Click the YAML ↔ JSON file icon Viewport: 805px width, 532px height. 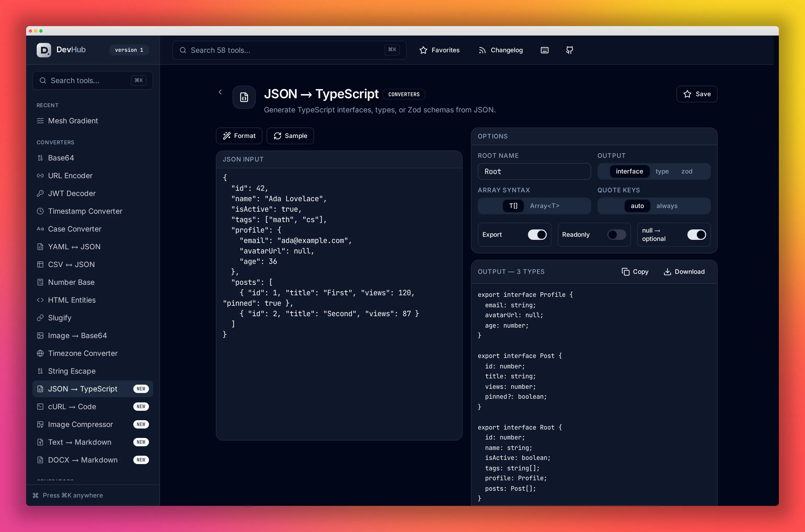click(40, 247)
